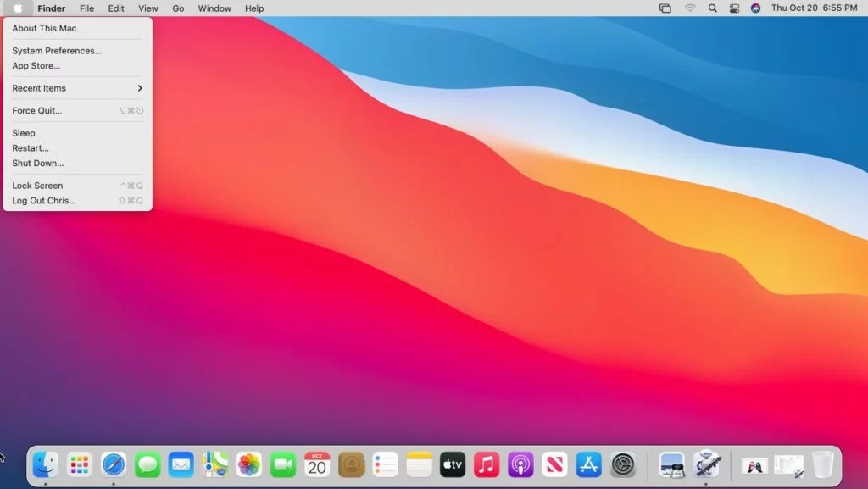The image size is (868, 489).
Task: Click "Force Quit..." in the Apple menu
Action: (x=36, y=110)
